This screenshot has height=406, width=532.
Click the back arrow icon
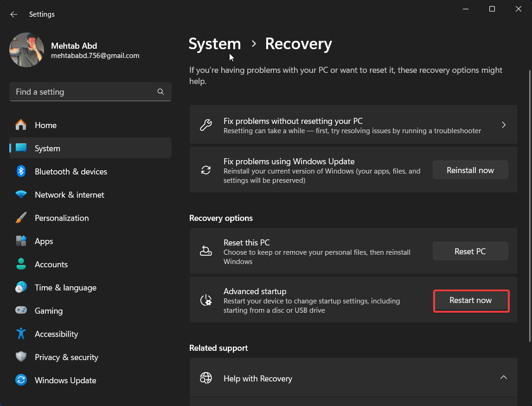pos(13,14)
